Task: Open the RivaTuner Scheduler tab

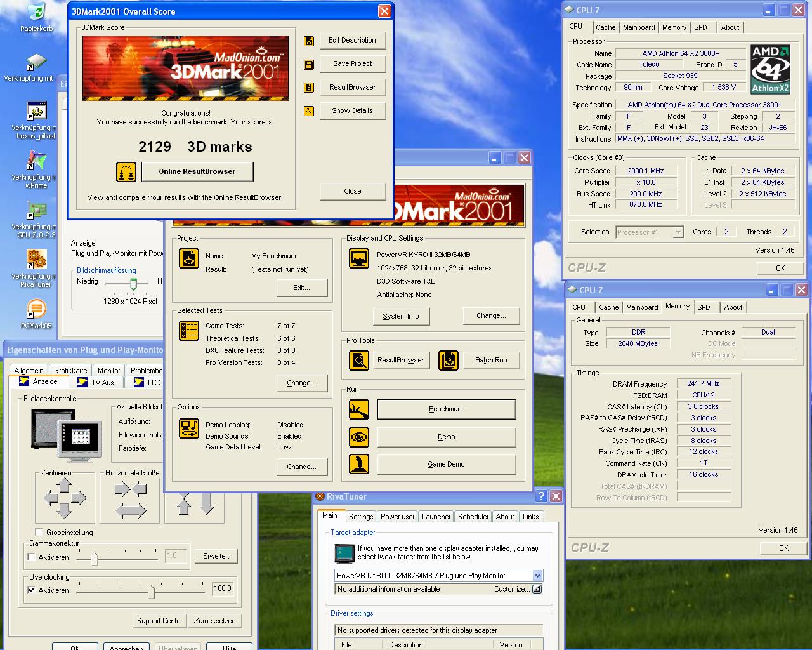Action: tap(473, 517)
